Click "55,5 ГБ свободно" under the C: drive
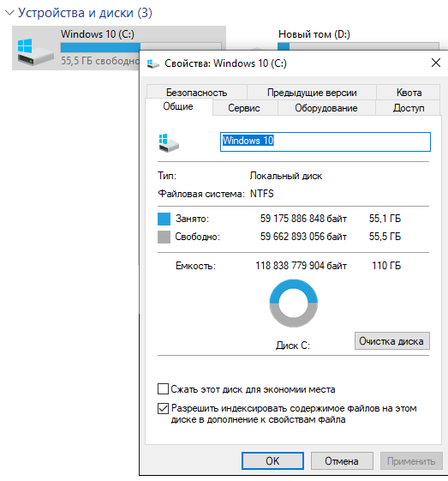 point(100,61)
